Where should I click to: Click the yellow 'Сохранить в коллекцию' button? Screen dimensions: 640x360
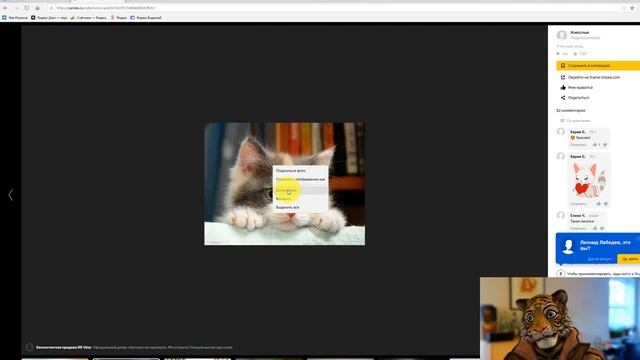[x=598, y=65]
